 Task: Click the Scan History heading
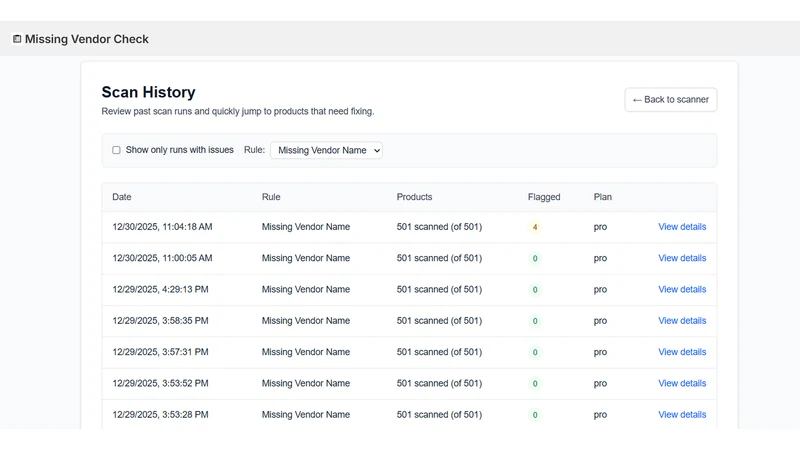pos(148,92)
